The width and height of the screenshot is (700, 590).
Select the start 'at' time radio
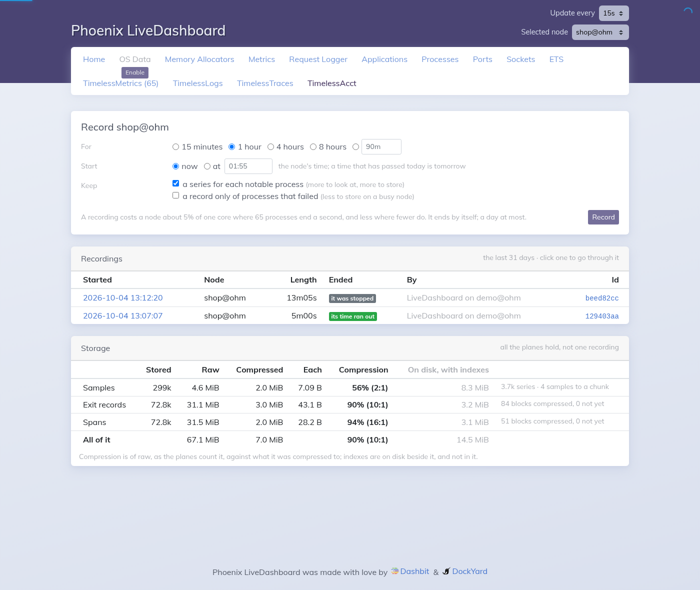pos(207,166)
